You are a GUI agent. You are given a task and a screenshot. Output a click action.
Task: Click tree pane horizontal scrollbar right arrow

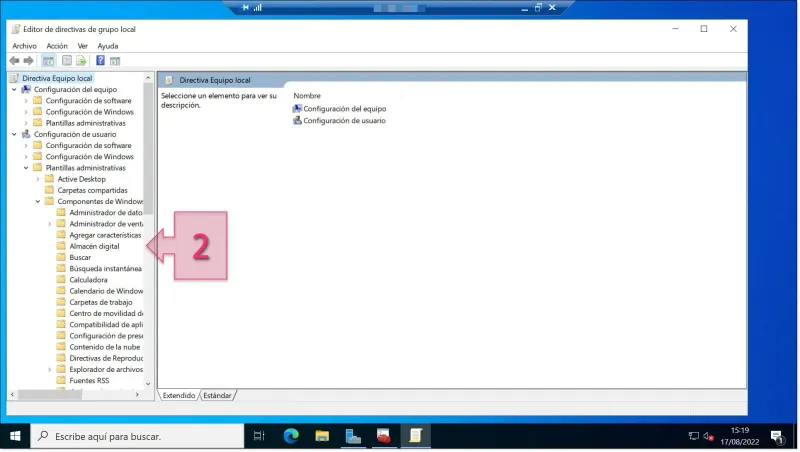(x=137, y=394)
